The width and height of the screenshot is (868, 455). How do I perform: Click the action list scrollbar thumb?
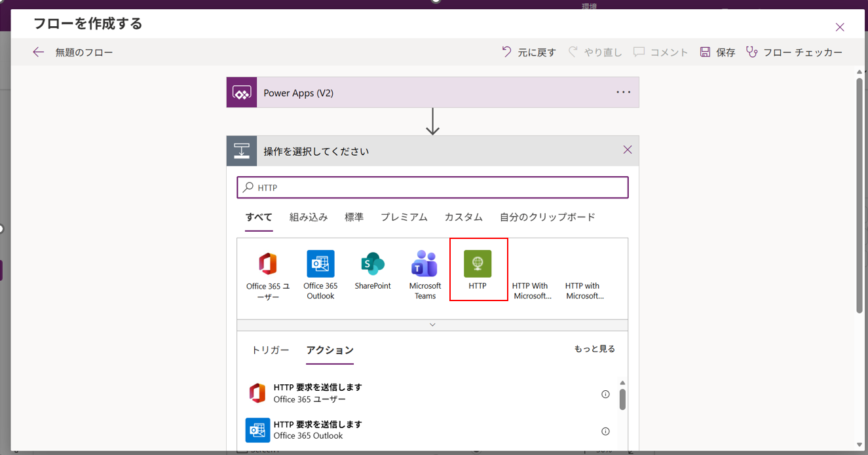pos(622,399)
